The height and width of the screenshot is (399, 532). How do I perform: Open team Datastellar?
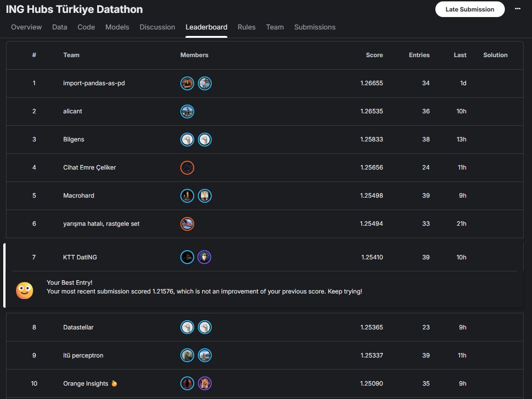(78, 327)
